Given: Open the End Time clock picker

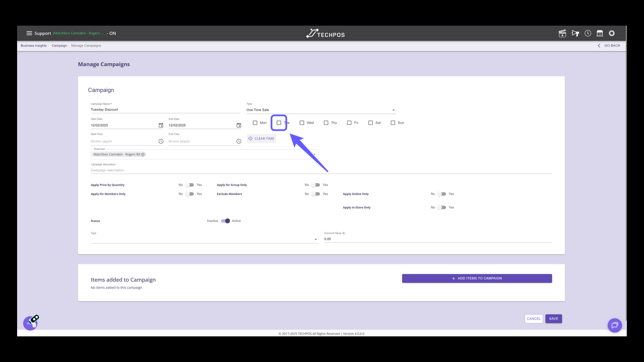Looking at the screenshot, I should coord(238,141).
